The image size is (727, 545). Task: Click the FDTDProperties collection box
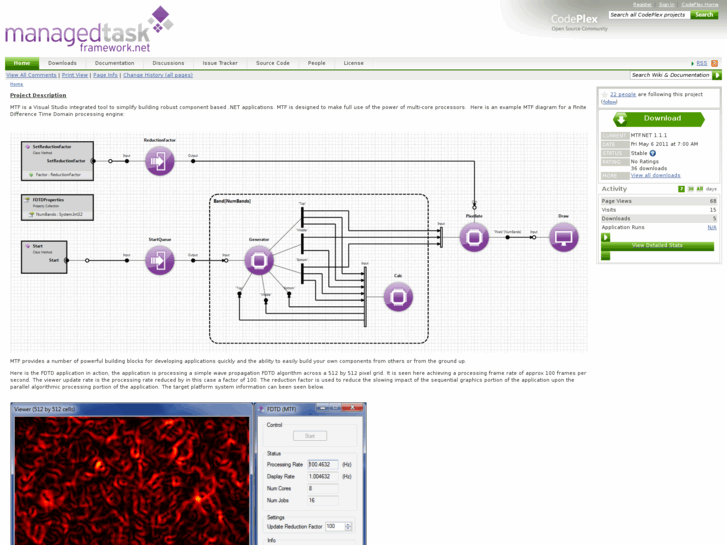(57, 207)
